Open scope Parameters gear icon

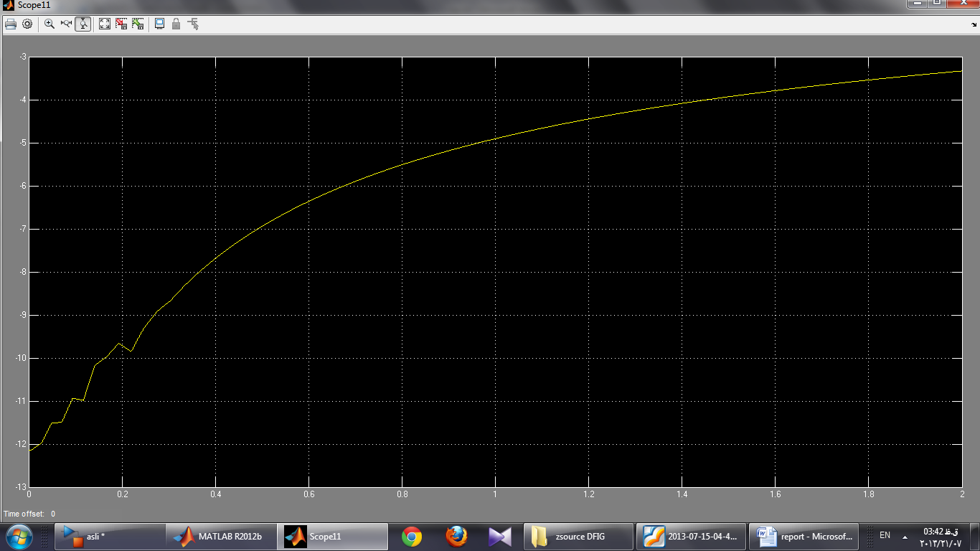click(x=27, y=24)
